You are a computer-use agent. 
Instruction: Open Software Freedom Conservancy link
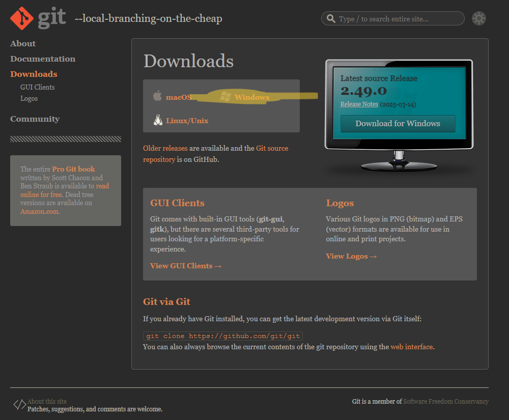pyautogui.click(x=446, y=402)
